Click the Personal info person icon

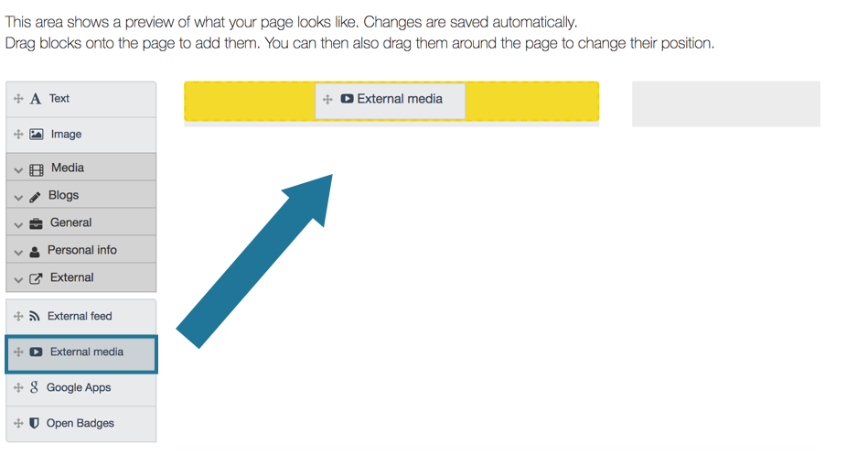(35, 251)
